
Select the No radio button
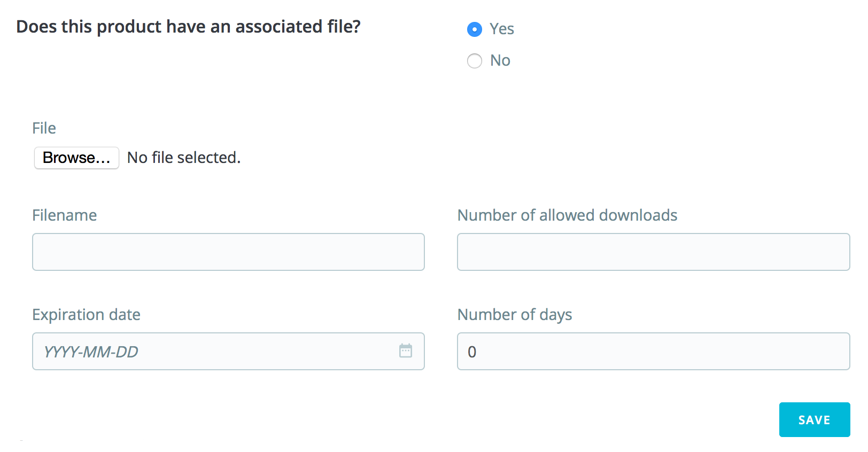pos(474,61)
